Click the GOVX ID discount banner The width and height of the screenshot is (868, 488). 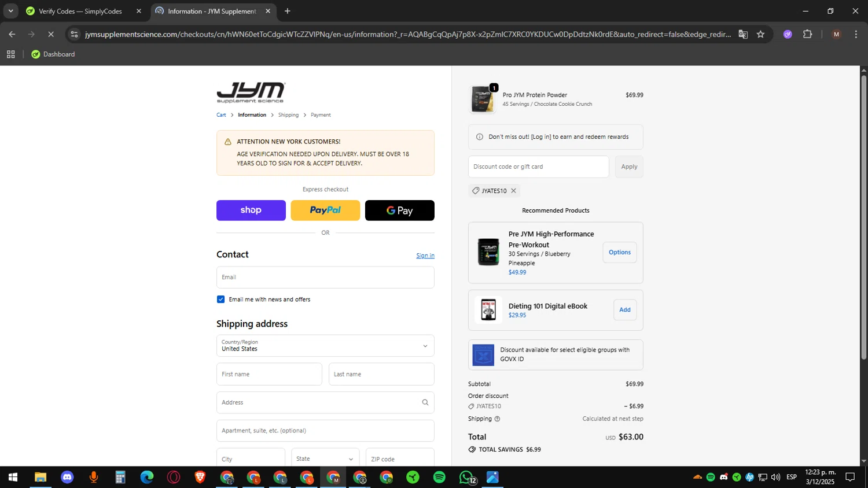click(x=556, y=354)
